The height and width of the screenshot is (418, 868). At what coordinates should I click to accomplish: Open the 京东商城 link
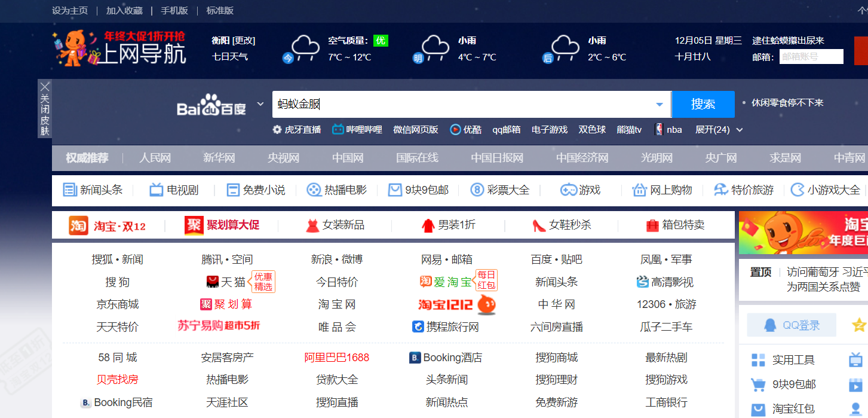click(x=118, y=304)
